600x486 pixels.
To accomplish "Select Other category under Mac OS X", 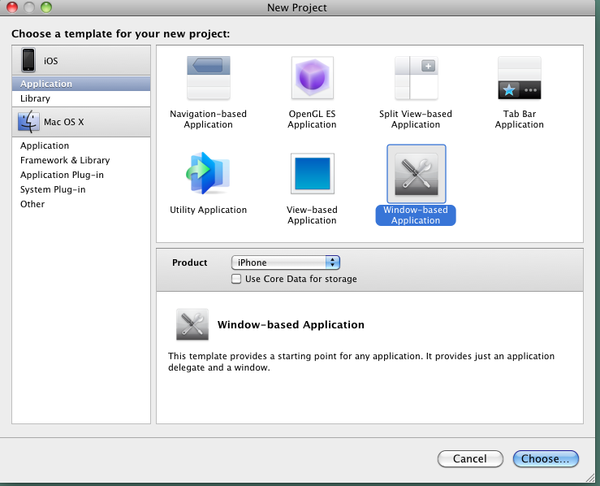I will click(x=81, y=204).
